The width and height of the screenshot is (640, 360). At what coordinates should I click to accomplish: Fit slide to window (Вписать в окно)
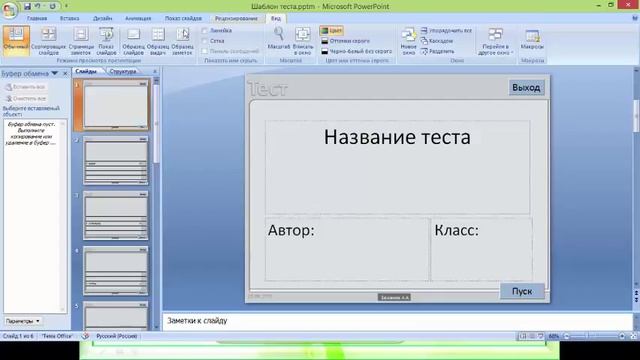[x=303, y=40]
